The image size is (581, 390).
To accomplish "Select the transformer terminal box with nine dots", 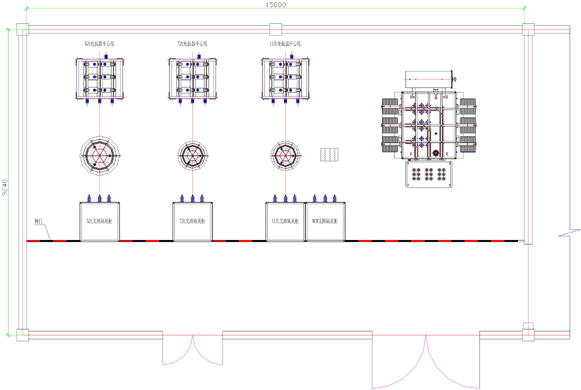I will point(429,174).
